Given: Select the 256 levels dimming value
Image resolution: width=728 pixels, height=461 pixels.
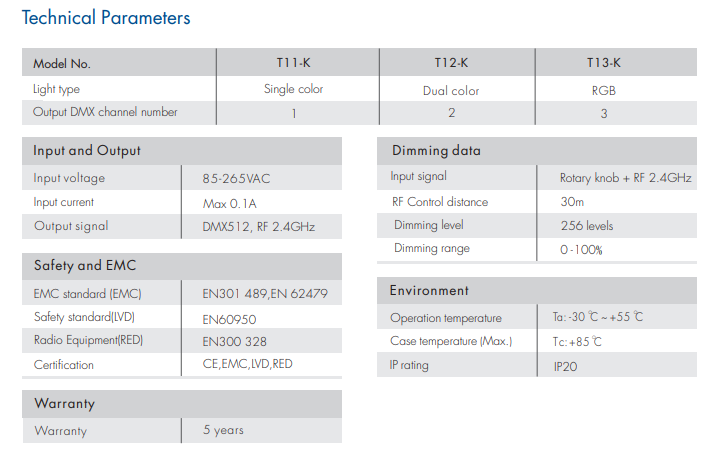Looking at the screenshot, I should click(x=587, y=226).
